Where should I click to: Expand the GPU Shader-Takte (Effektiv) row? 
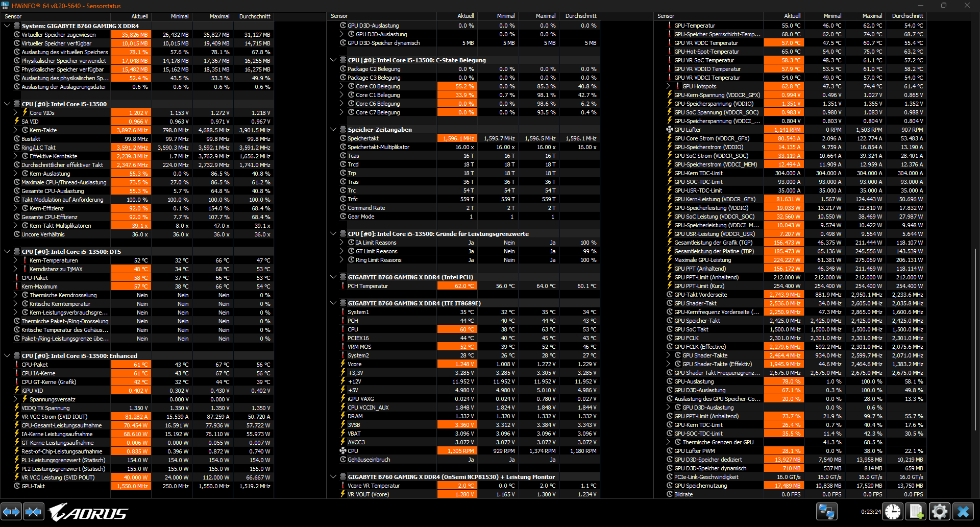click(x=668, y=364)
